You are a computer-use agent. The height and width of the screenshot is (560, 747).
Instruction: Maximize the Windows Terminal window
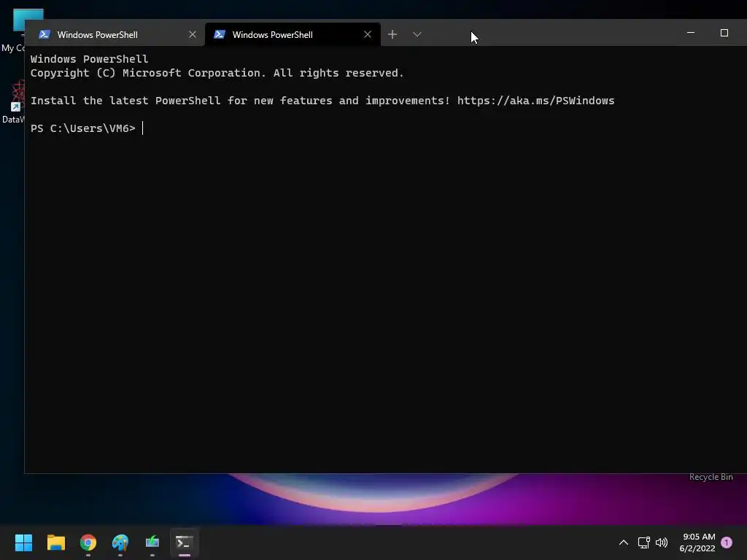[x=724, y=33]
